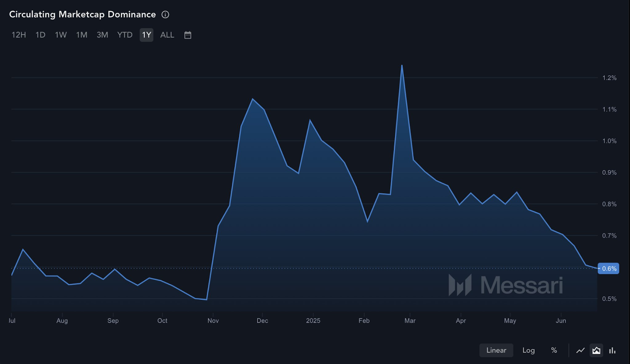Click the Circulating Marketcap Dominance title

click(82, 15)
